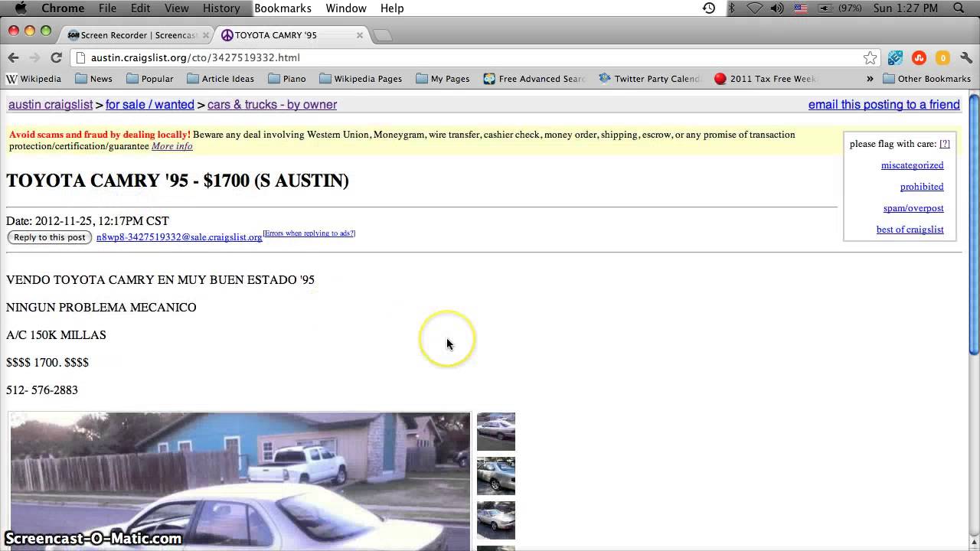Click the battery status indicator
980x551 pixels.
click(841, 8)
